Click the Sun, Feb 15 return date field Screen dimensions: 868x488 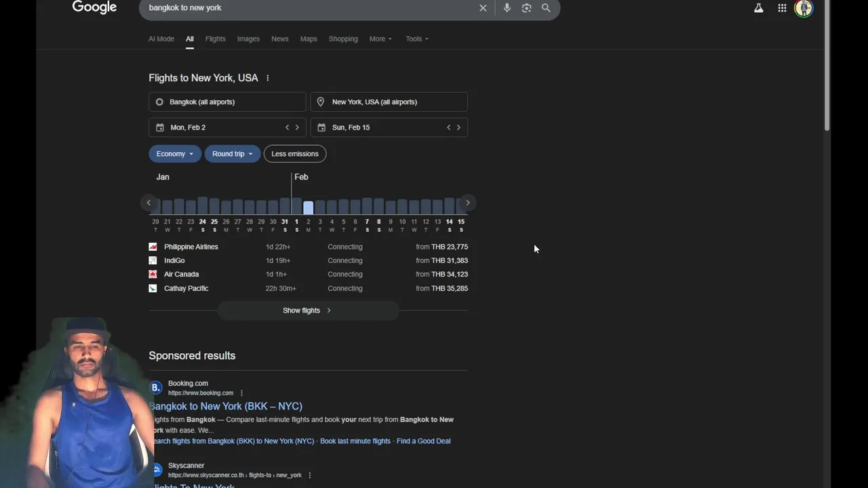(x=389, y=127)
